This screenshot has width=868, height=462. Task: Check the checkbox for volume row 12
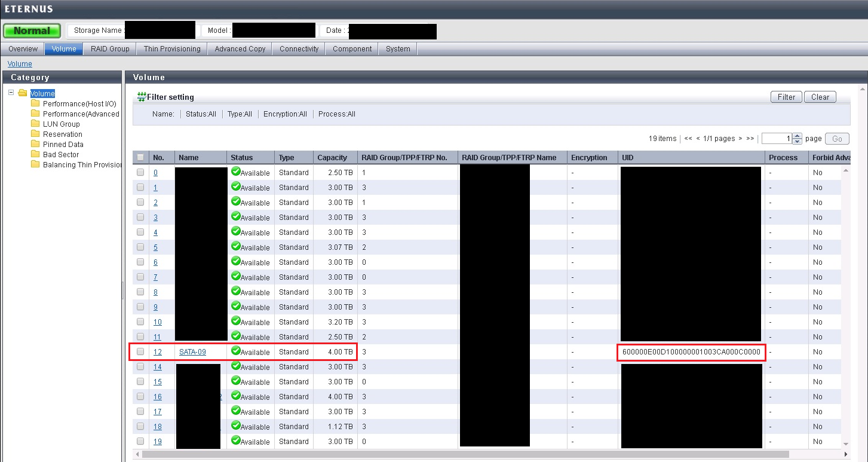tap(140, 351)
